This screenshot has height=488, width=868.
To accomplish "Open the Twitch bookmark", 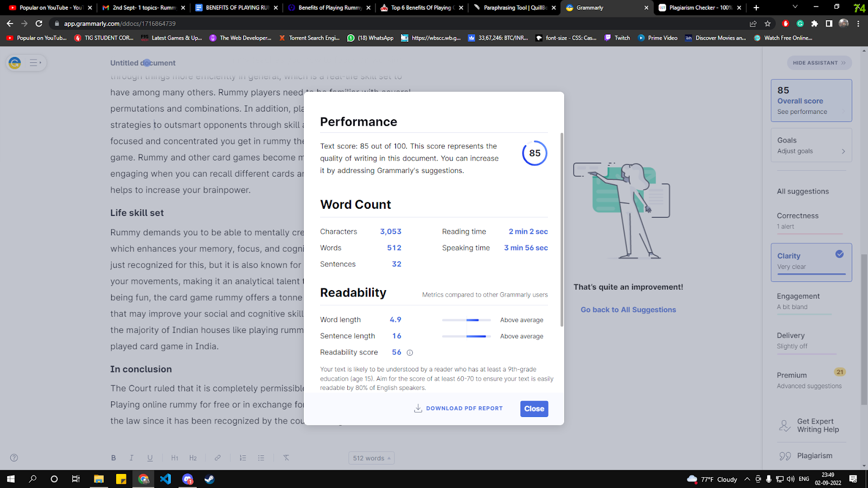I will (x=617, y=38).
